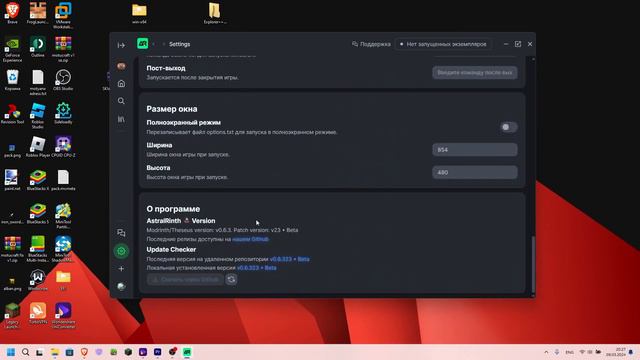Screen dimensions: 640x360
Task: Click the ENG language indicator
Action: (569, 352)
